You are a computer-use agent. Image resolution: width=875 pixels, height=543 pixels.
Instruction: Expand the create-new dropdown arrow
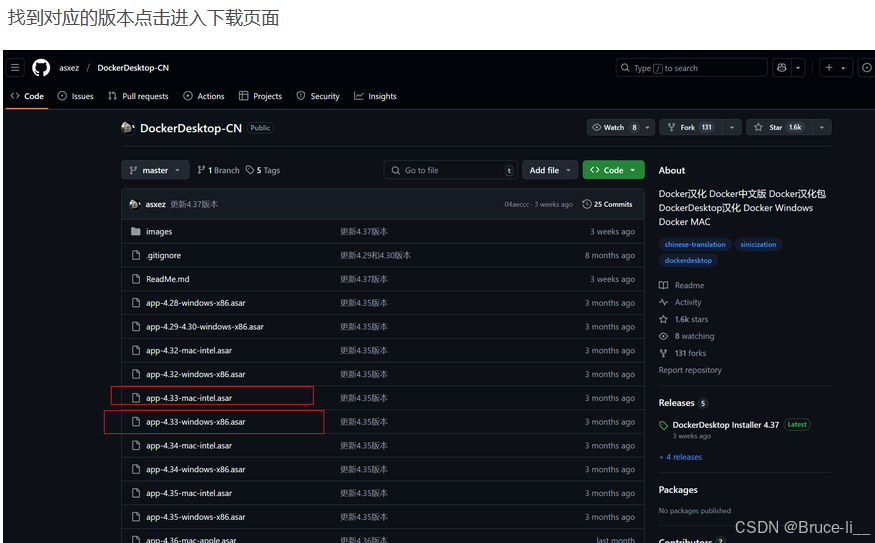coord(844,68)
